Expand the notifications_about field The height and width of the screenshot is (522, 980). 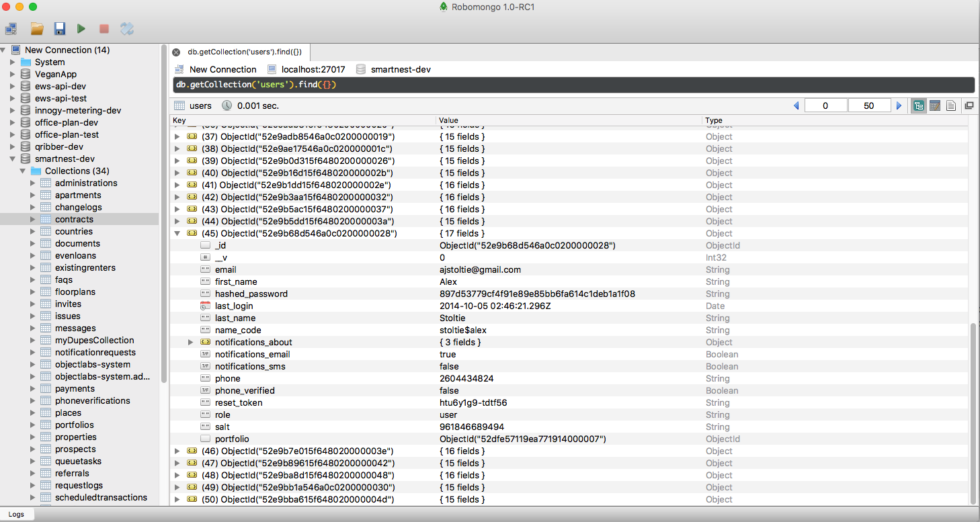191,342
